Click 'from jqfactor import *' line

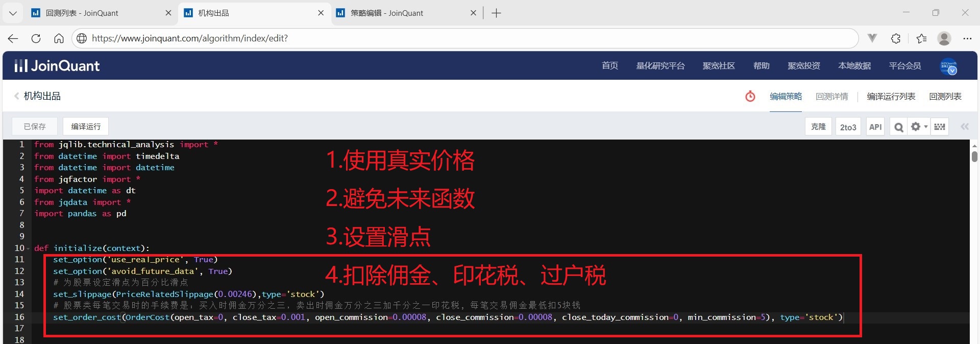pos(87,179)
